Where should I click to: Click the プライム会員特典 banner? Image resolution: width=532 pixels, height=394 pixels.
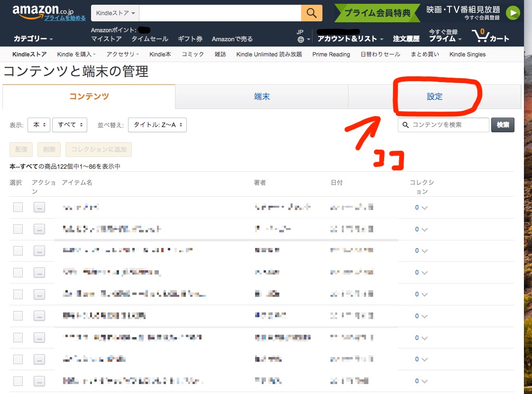377,13
